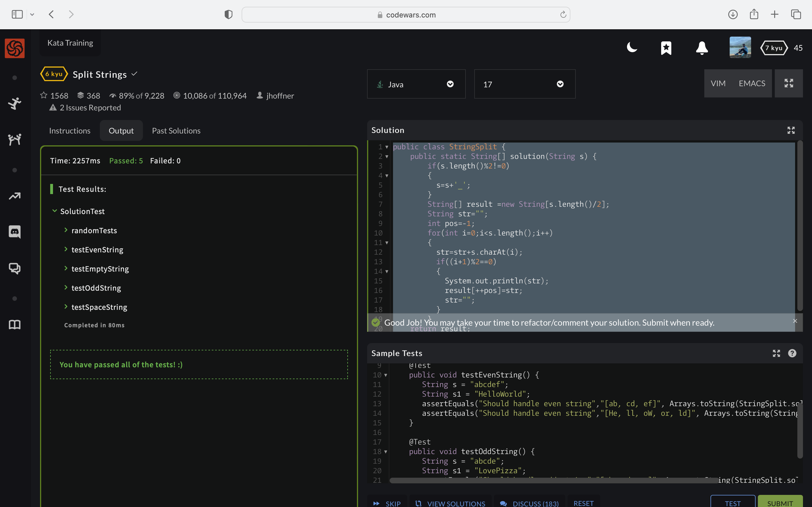Open the docs book icon in the sidebar

(x=14, y=324)
